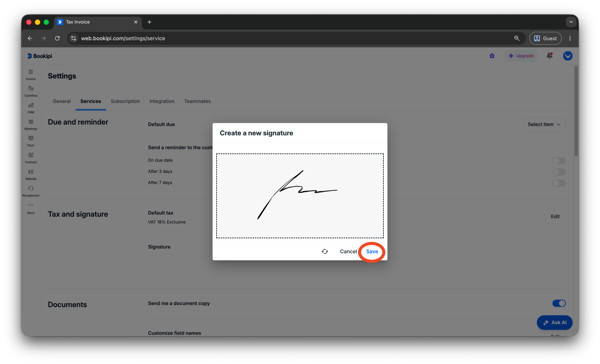Open the Meetings sidebar icon
Viewport: 600px width, 364px height.
pos(31,124)
